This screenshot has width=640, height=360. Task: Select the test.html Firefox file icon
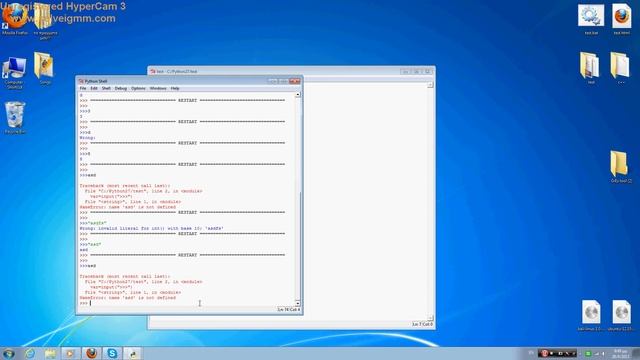(x=622, y=19)
